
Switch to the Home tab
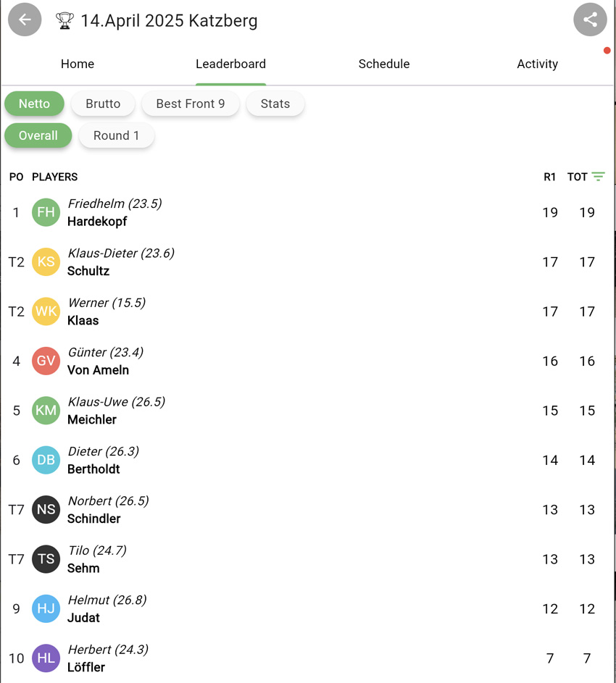pos(78,64)
